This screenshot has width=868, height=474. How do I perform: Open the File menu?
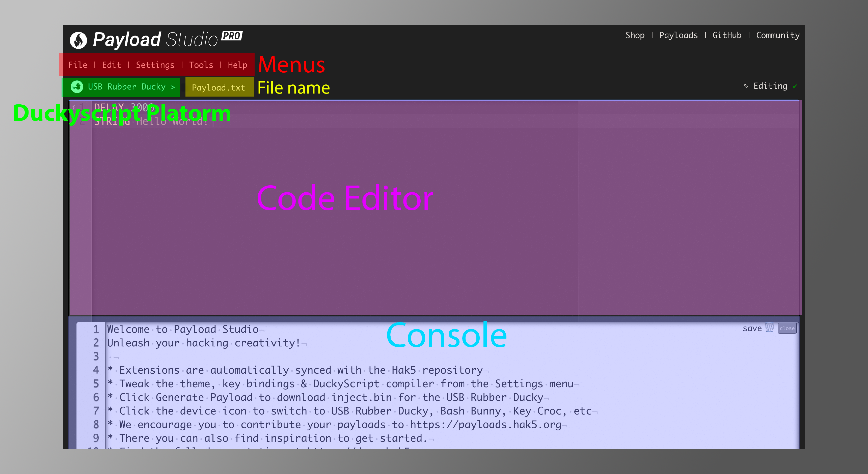pyautogui.click(x=77, y=65)
